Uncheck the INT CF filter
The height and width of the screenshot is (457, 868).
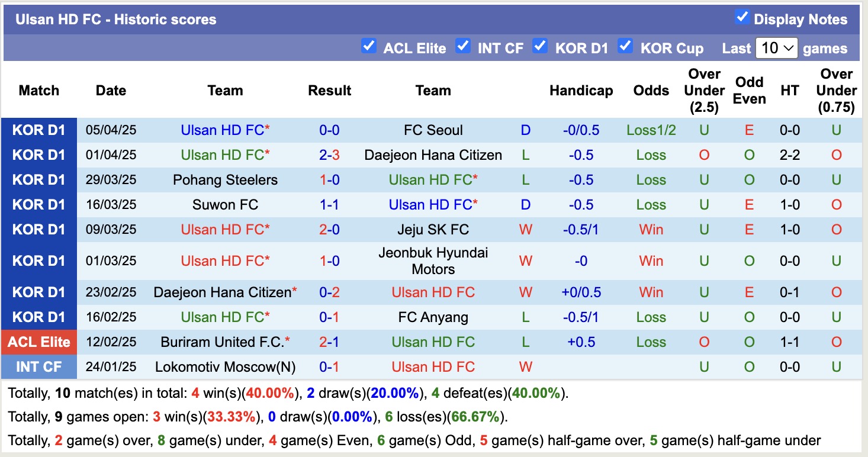tap(462, 46)
